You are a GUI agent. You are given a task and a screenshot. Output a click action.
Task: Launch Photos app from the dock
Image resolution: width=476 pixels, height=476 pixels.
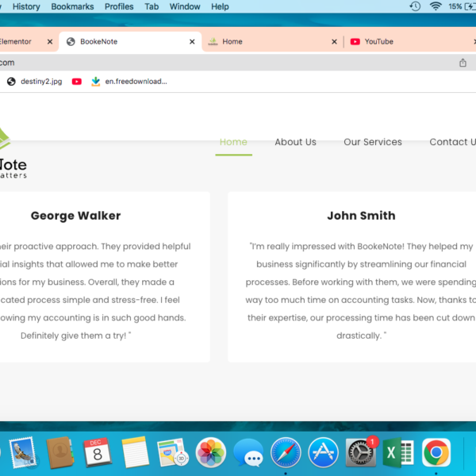pyautogui.click(x=211, y=453)
